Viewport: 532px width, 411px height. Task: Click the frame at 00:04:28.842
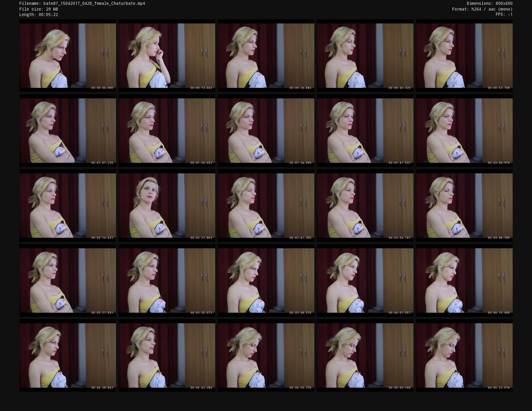coord(68,355)
